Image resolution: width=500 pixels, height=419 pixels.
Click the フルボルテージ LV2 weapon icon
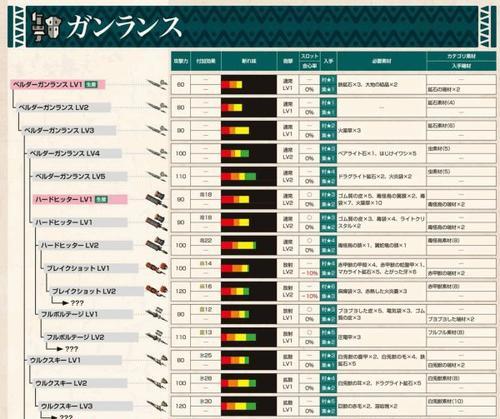157,337
